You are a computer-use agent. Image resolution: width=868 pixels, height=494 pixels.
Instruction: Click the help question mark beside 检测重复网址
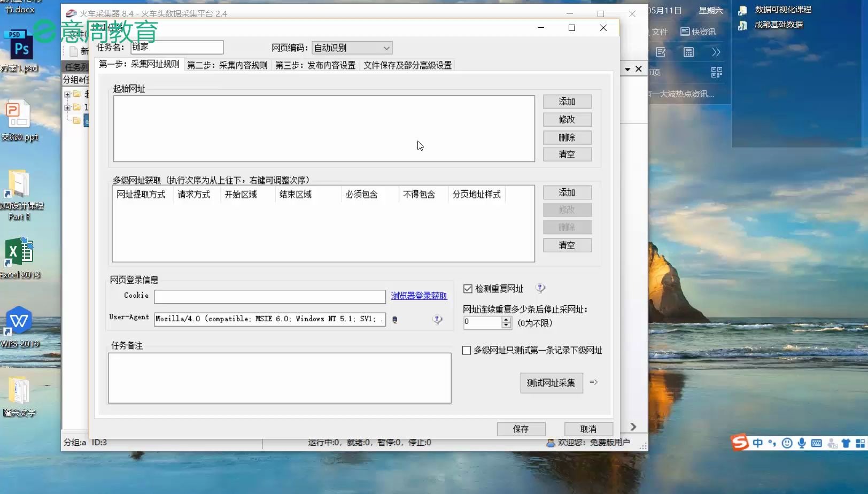(x=540, y=288)
